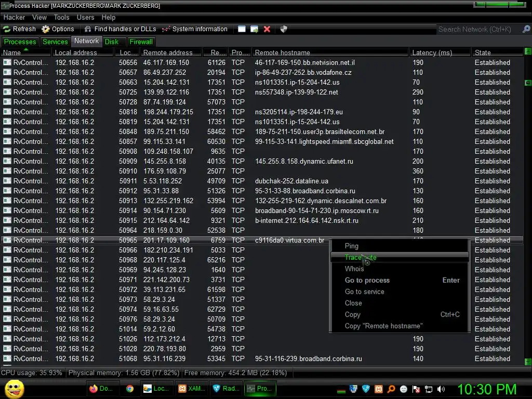Click latency value 360
The image size is (532, 399).
click(418, 171)
